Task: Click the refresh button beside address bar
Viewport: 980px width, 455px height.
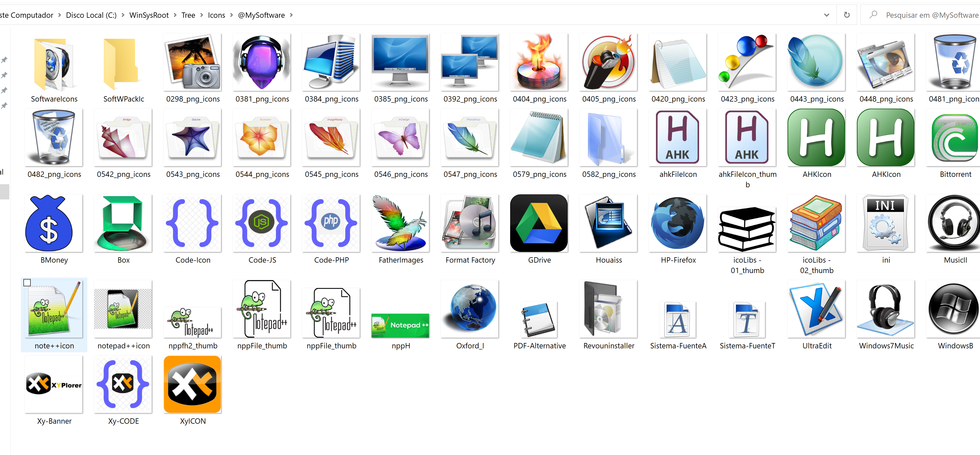Action: click(846, 15)
